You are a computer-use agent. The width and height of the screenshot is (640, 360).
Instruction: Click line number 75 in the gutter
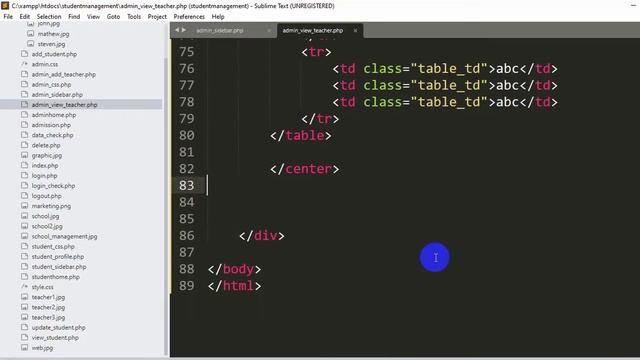[187, 52]
